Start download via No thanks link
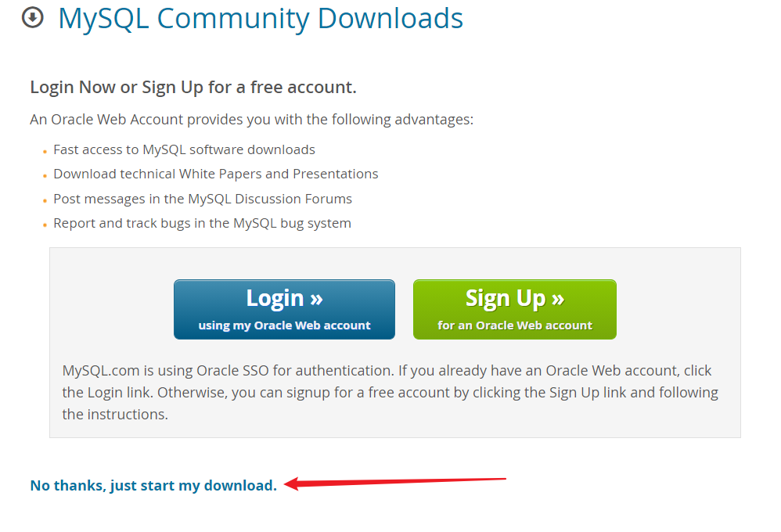781x532 pixels. [x=153, y=485]
